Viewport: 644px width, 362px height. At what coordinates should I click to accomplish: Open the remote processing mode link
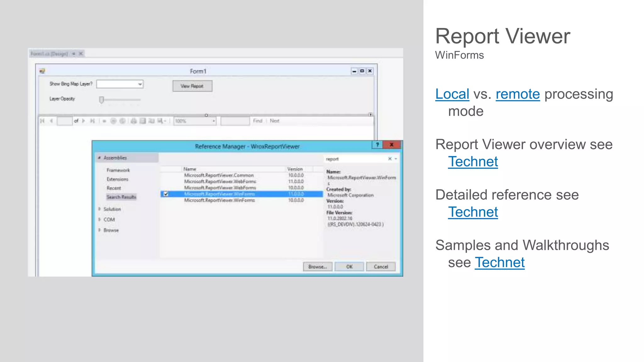pos(518,94)
